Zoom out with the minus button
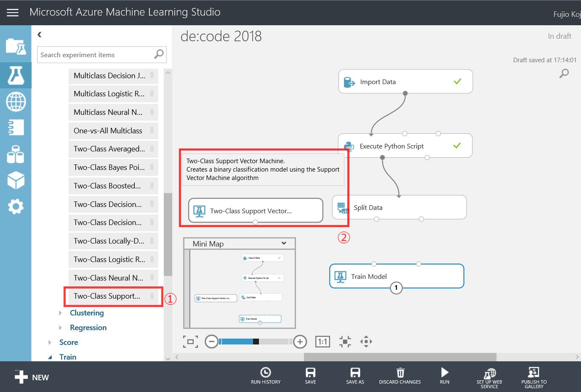Viewport: 581px width, 392px height. click(x=211, y=342)
